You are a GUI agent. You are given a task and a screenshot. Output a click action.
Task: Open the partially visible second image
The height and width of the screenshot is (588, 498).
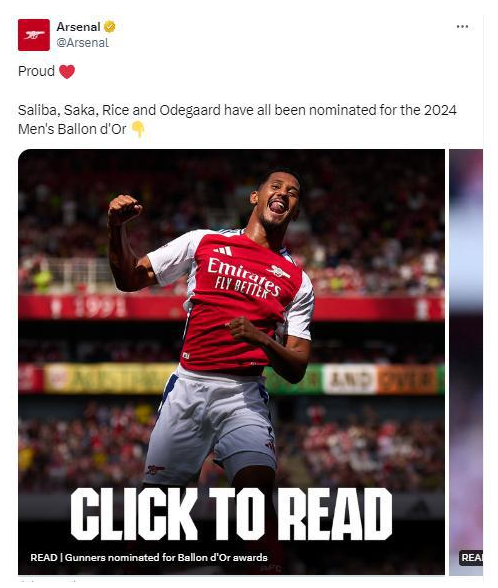point(466,362)
